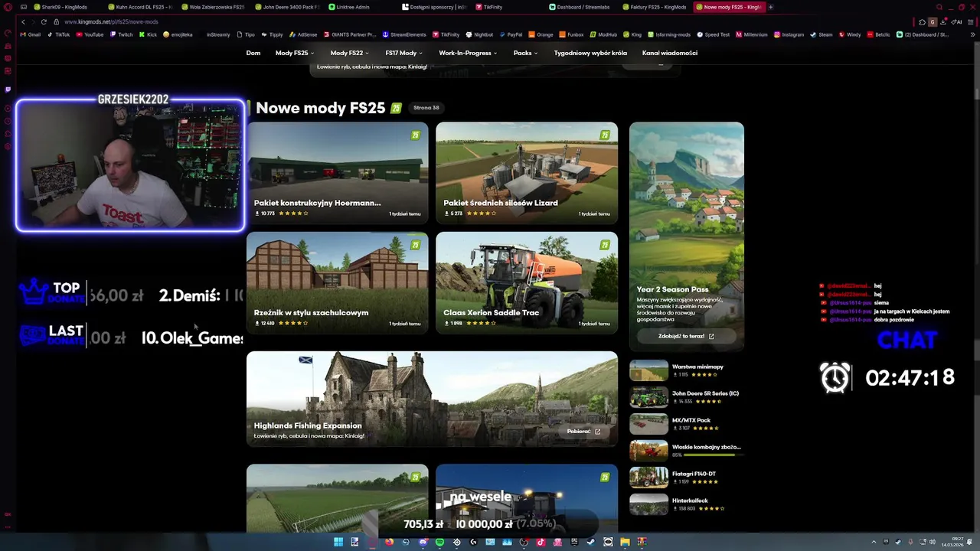Open MX/MTX Pack sidebar entry

pos(687,424)
